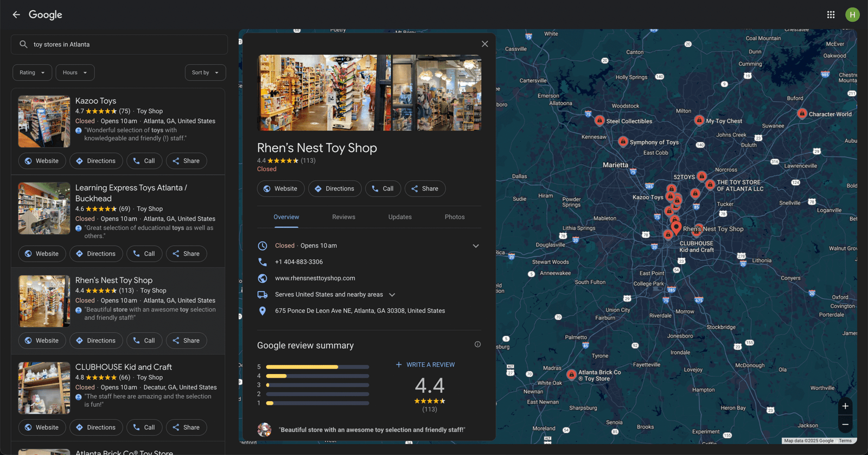Switch to the Photos tab
The width and height of the screenshot is (868, 455).
pyautogui.click(x=455, y=217)
